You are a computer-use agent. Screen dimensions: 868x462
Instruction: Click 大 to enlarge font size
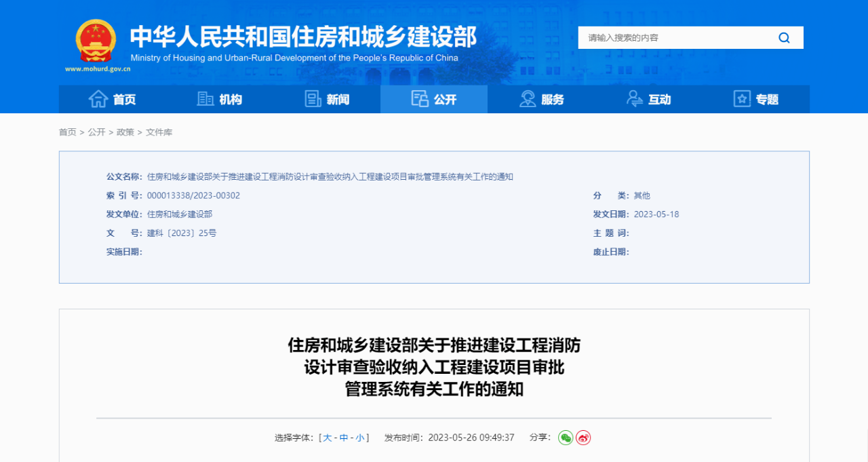click(327, 438)
